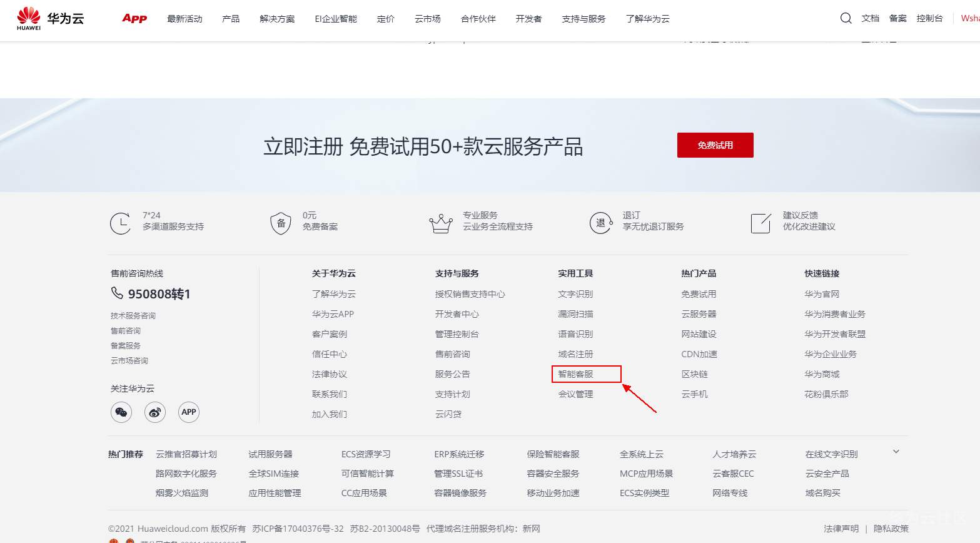Open the 客户案例 link
980x543 pixels.
pyautogui.click(x=330, y=334)
